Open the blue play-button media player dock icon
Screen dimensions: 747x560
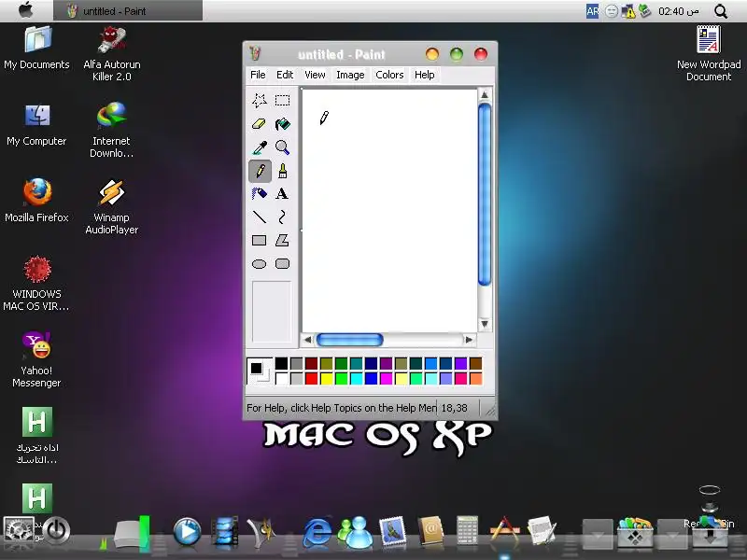click(x=187, y=531)
